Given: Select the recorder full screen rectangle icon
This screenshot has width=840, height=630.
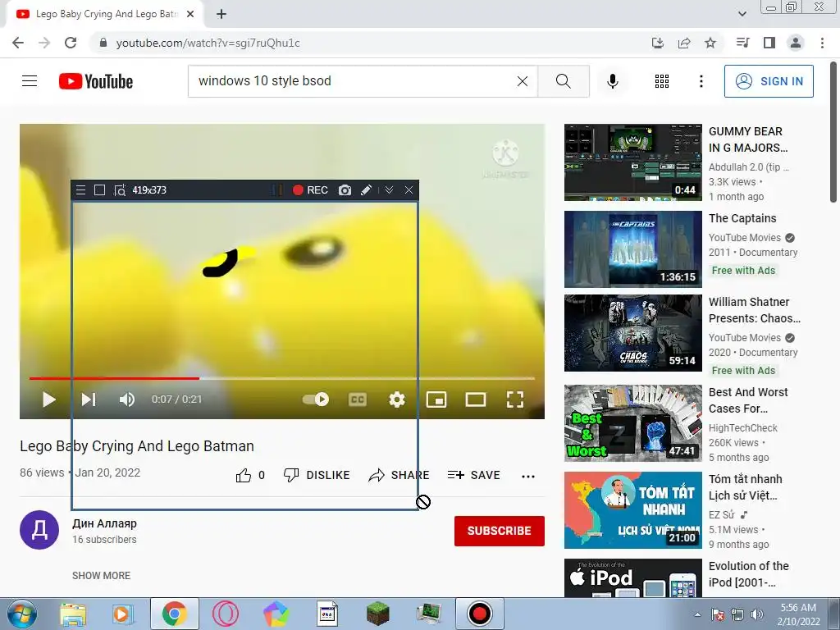Looking at the screenshot, I should click(99, 189).
